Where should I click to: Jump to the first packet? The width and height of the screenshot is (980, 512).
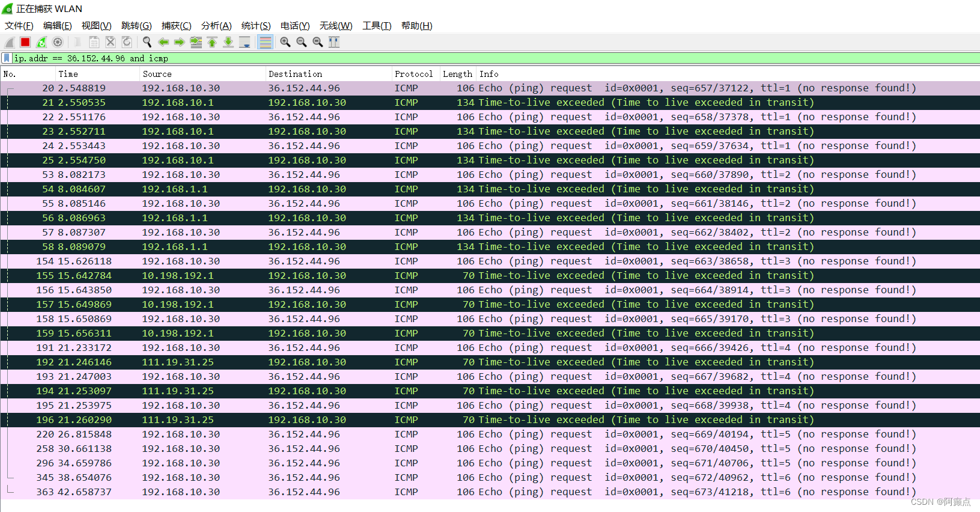click(x=212, y=42)
